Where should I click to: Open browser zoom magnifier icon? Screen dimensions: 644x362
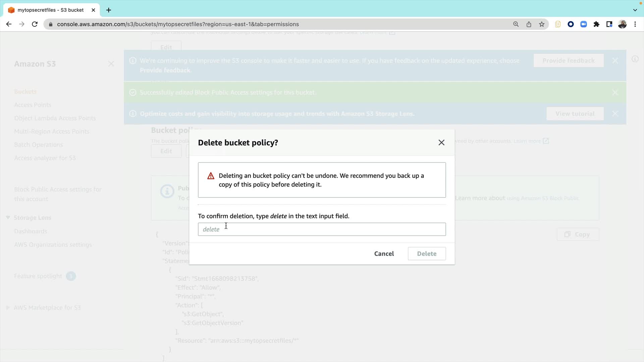tap(516, 24)
